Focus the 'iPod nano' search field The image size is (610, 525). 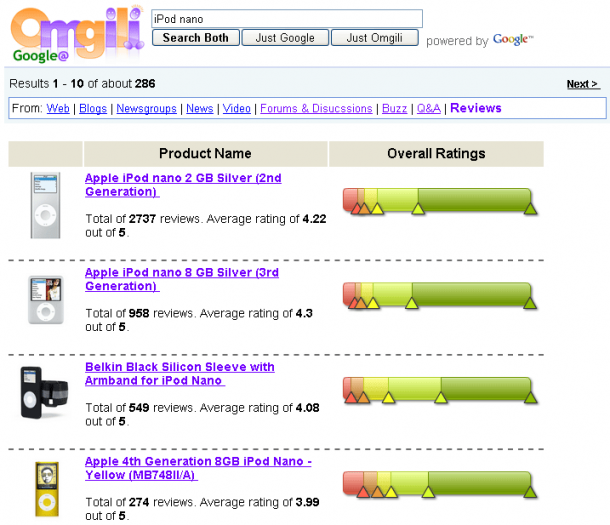(287, 19)
